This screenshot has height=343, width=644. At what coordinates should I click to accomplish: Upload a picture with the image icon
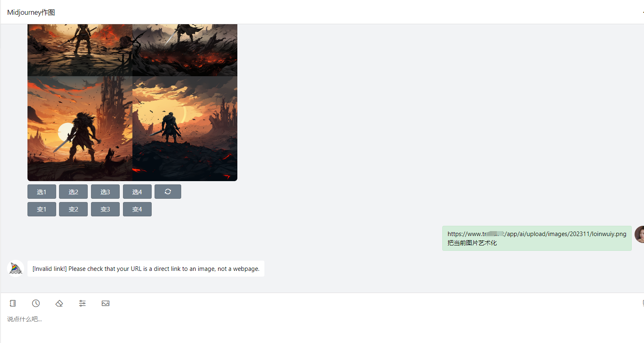(x=106, y=303)
